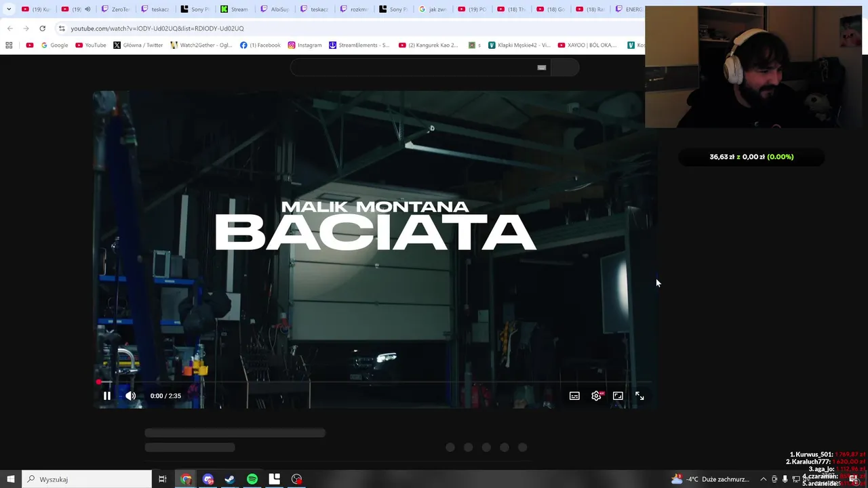Exit fullscreen view of the video
The height and width of the screenshot is (488, 868).
coord(639,396)
